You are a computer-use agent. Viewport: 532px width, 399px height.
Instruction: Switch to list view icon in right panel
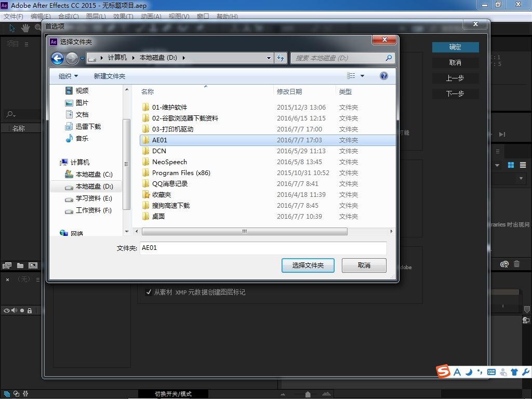click(x=523, y=165)
